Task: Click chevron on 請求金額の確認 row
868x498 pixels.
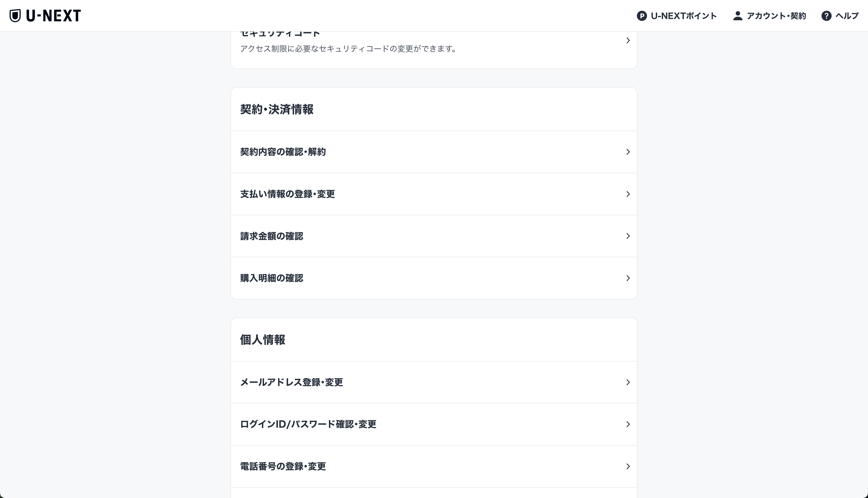Action: (x=628, y=236)
